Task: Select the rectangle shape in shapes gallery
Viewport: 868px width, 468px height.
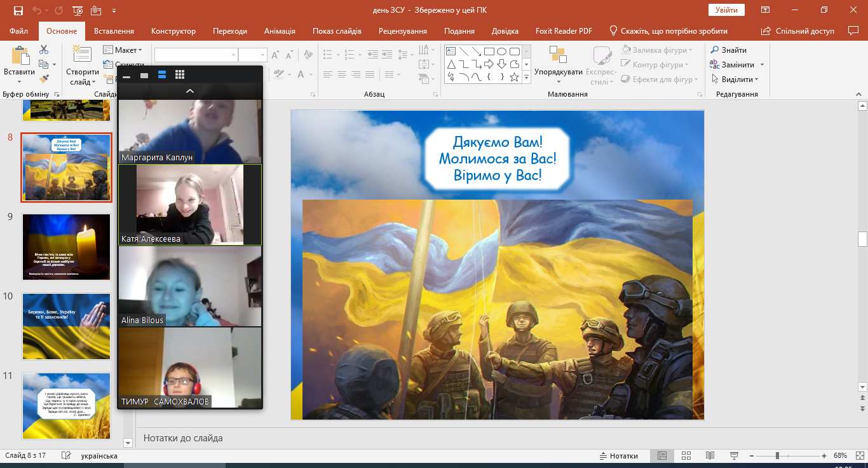Action: [x=489, y=52]
